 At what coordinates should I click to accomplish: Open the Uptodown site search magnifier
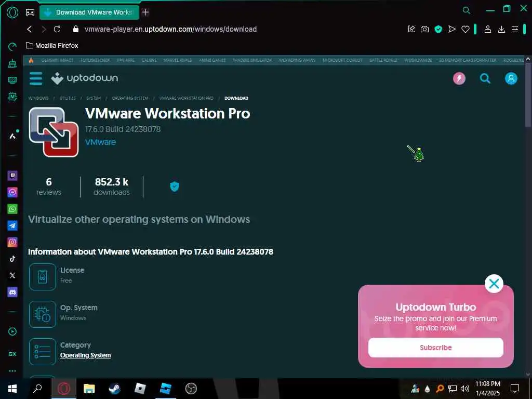coord(485,78)
